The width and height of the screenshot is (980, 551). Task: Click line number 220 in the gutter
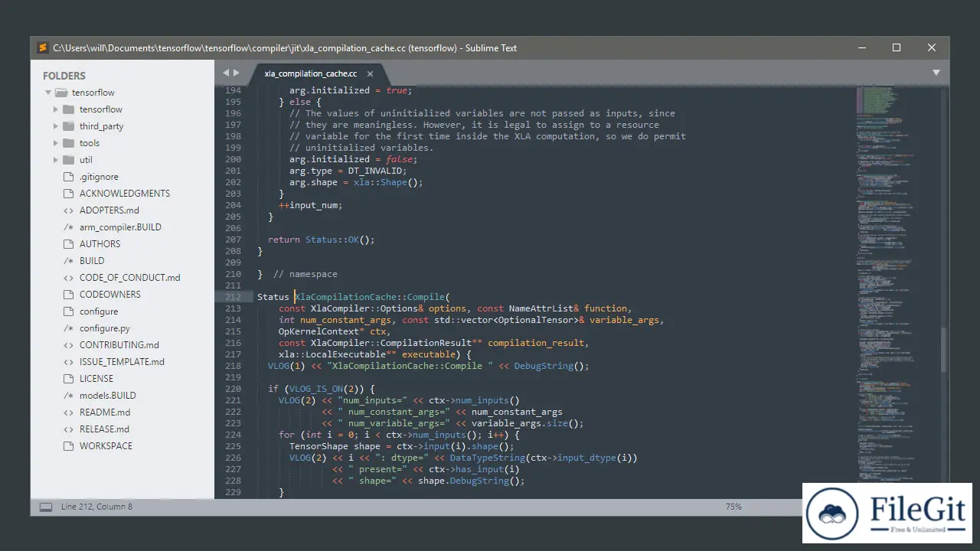coord(233,389)
